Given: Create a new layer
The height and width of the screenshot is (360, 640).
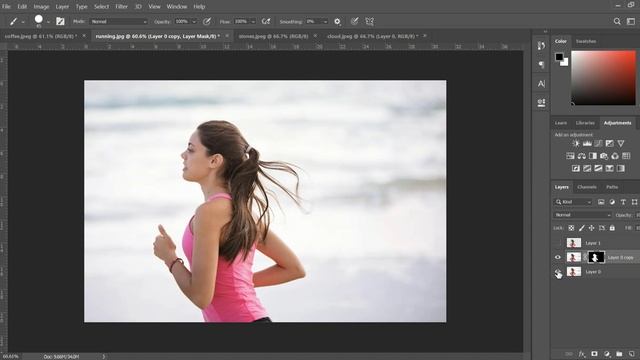Looking at the screenshot, I should [632, 353].
